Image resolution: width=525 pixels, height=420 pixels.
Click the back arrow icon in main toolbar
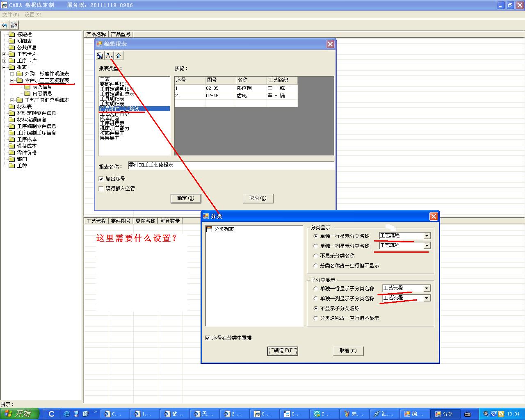tap(5, 25)
